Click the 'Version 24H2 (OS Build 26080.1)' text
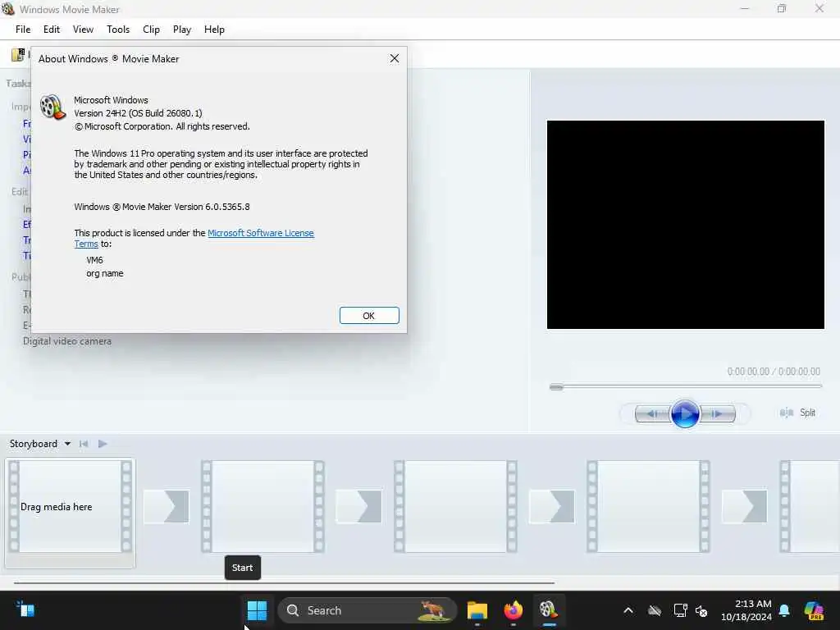The image size is (840, 630). pyautogui.click(x=138, y=113)
